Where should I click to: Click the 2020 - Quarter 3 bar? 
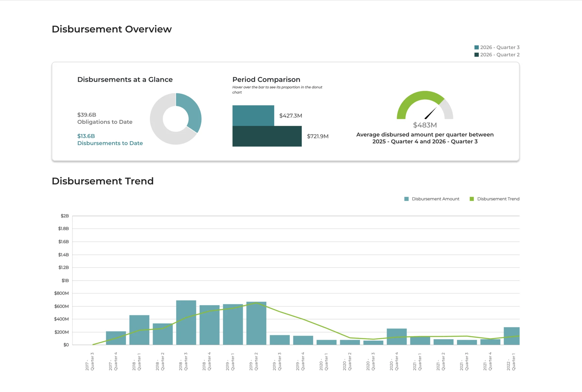[373, 343]
